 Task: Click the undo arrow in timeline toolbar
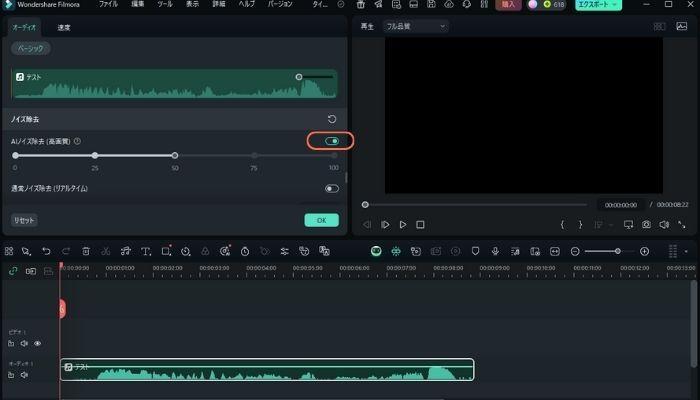(x=46, y=251)
